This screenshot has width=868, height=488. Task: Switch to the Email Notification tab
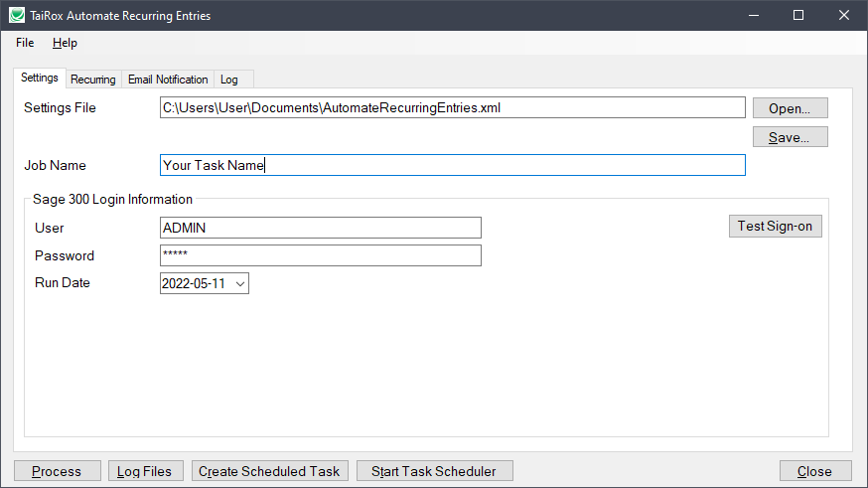click(168, 80)
